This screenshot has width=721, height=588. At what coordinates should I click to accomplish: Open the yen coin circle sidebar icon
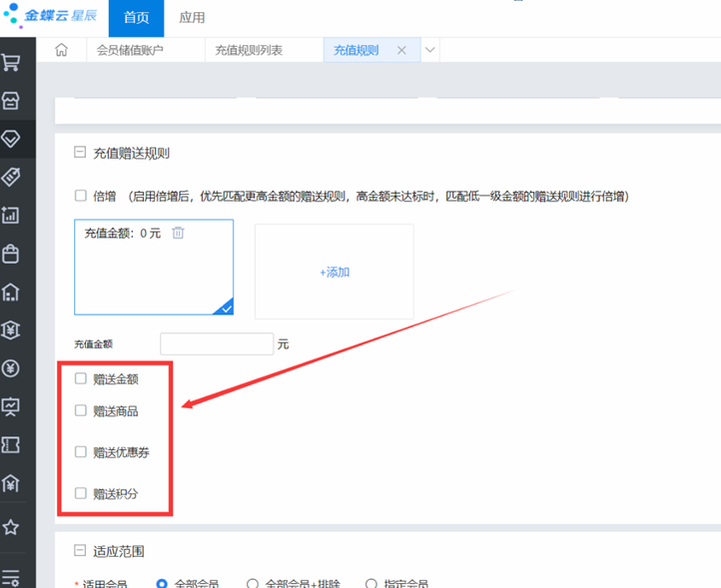tap(11, 368)
